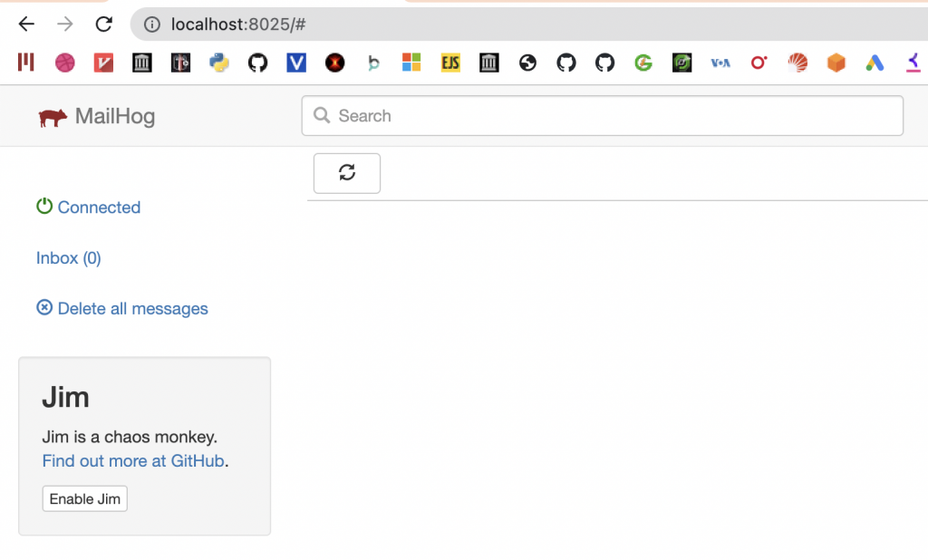This screenshot has height=560, width=928.
Task: Open the Find out more at GitHub link
Action: [133, 460]
